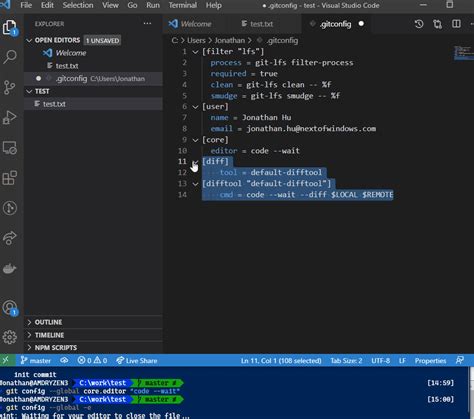Fold the [user] section at line 6
Screen dimensions: 474x419
(x=195, y=107)
